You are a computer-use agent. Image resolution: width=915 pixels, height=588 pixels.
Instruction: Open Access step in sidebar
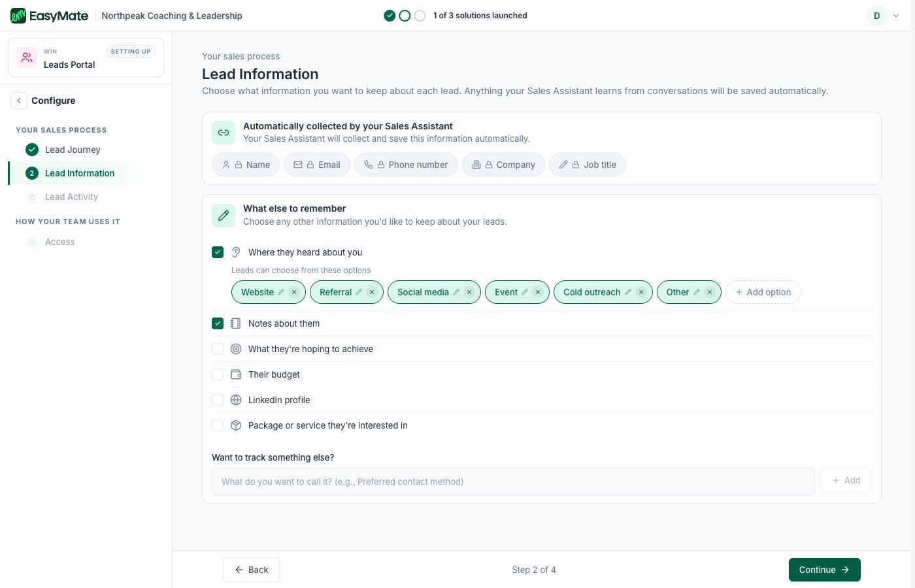pyautogui.click(x=60, y=242)
